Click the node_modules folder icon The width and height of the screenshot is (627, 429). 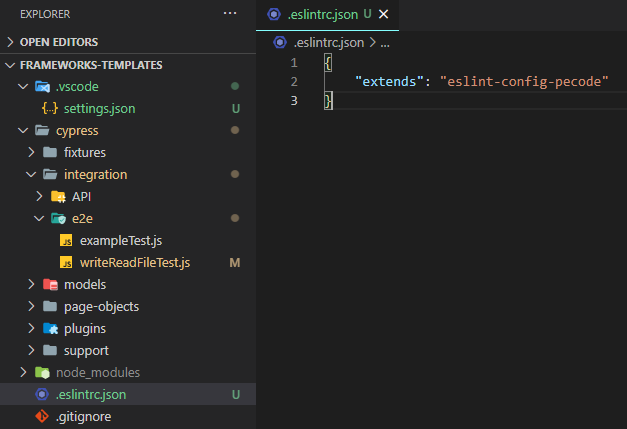coord(41,372)
